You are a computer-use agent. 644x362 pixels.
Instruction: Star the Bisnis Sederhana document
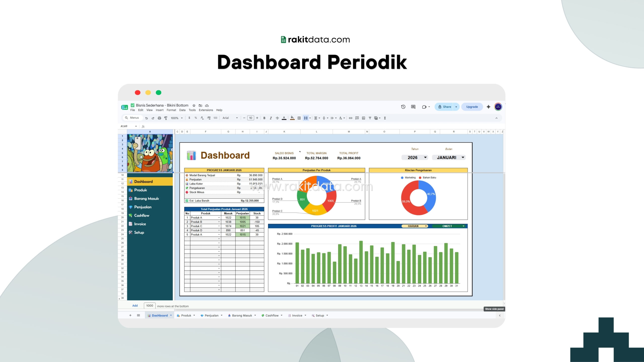pos(194,106)
